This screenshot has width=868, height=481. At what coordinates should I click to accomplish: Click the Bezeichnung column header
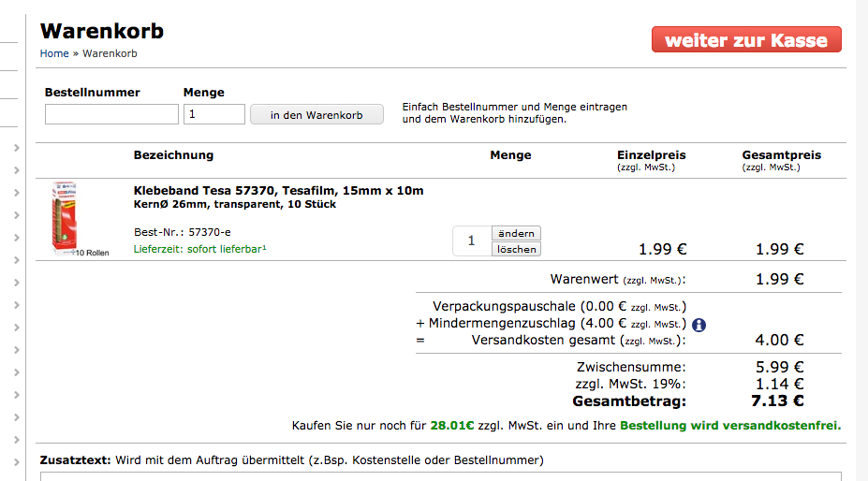tap(173, 155)
